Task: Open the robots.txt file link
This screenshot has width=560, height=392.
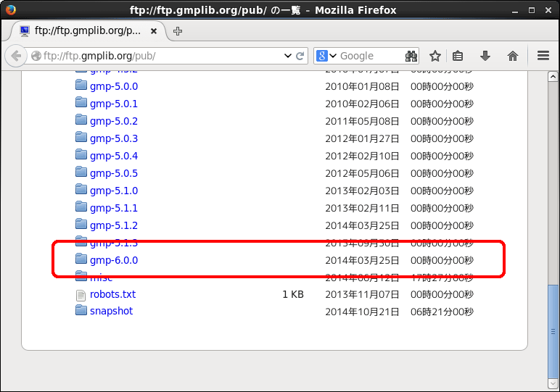Action: coord(112,294)
